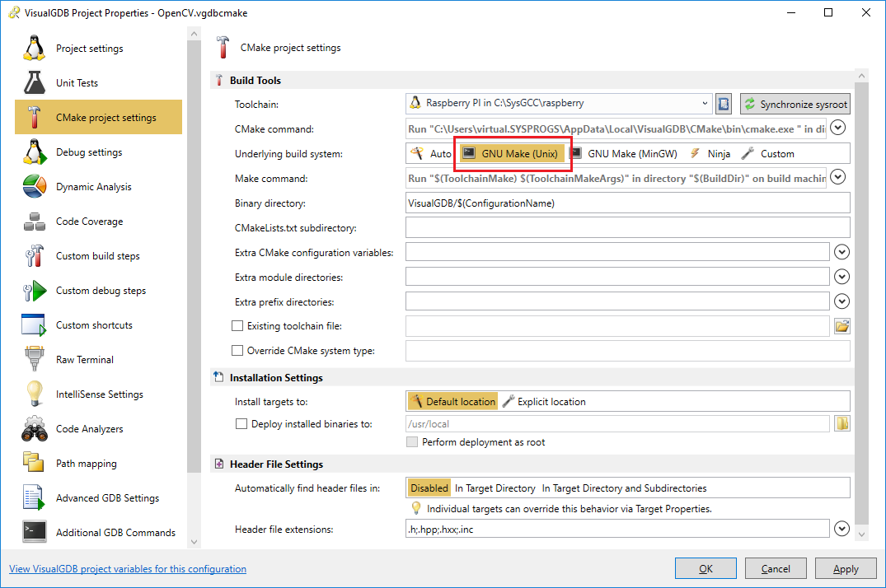The height and width of the screenshot is (588, 886).
Task: Toggle Perform deployment as root checkbox
Action: click(x=412, y=441)
